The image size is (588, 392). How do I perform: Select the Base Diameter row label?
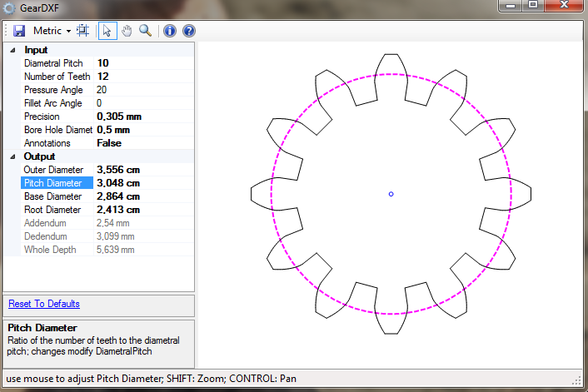(x=52, y=196)
